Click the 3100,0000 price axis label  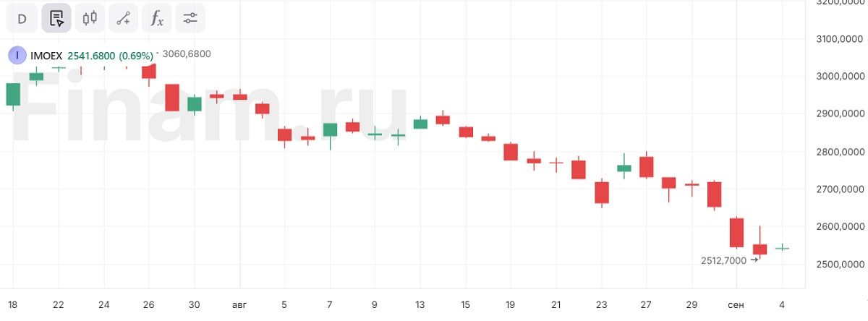pyautogui.click(x=836, y=38)
